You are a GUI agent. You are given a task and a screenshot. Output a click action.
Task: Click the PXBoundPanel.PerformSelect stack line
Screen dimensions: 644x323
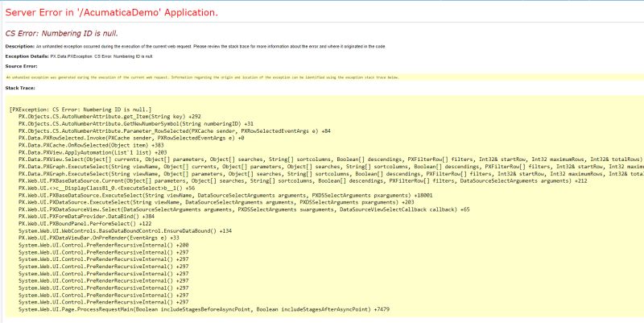coord(85,224)
